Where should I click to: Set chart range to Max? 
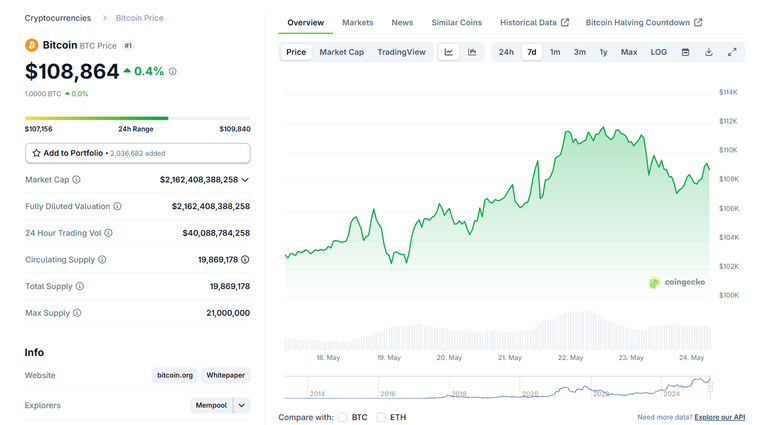[x=629, y=52]
